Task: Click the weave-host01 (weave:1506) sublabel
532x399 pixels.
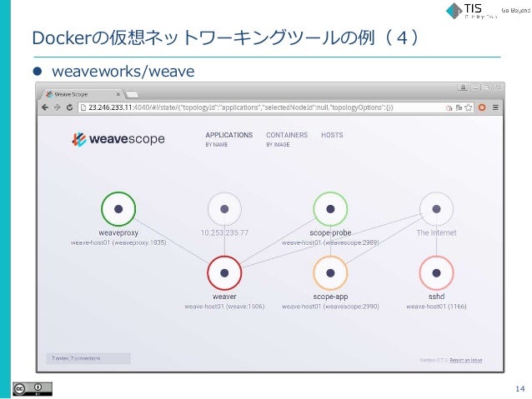Action: pos(224,307)
